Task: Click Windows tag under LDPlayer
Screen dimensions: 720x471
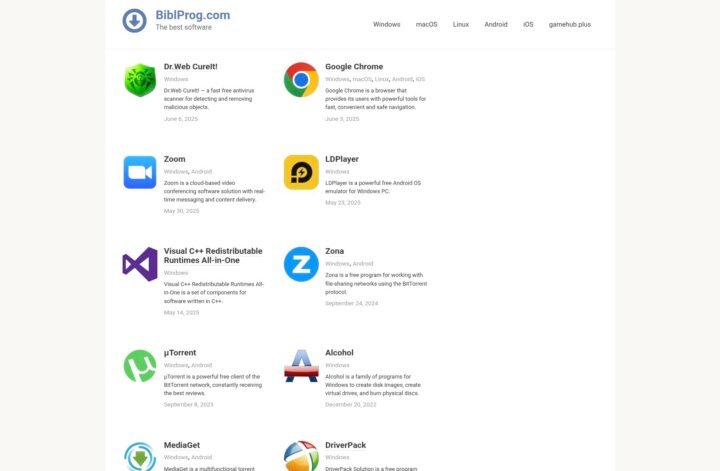Action: 337,171
